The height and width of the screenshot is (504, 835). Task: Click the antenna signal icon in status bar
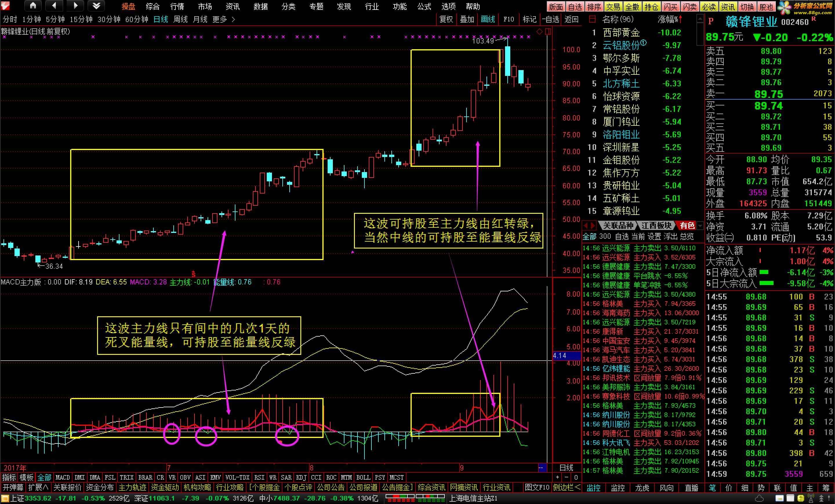[x=811, y=498]
